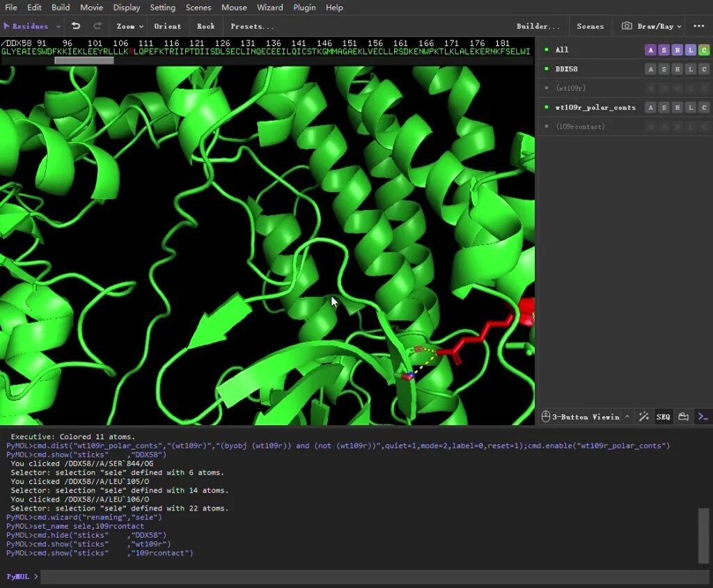Open the Setting menu
The width and height of the screenshot is (713, 588).
pos(162,7)
